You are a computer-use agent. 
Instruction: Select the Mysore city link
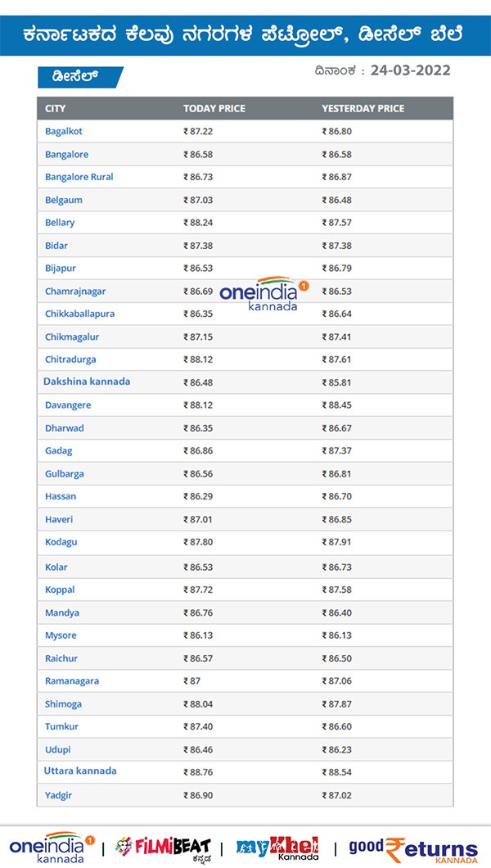point(61,635)
